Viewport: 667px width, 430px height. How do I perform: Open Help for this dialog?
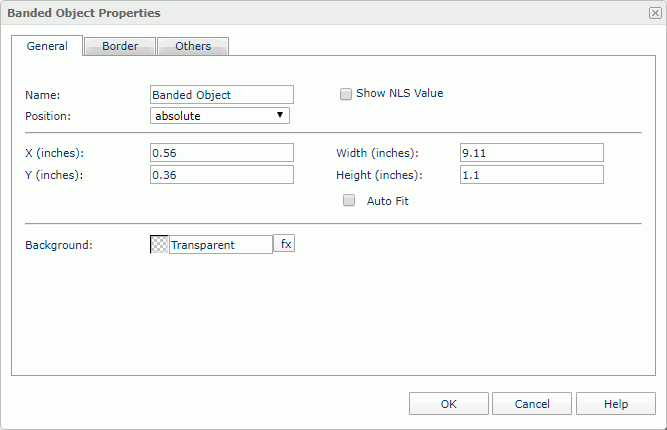(x=616, y=404)
